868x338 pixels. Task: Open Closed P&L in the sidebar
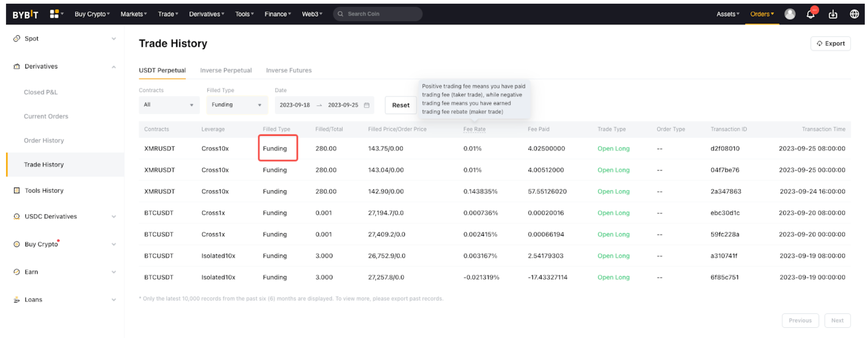coord(41,92)
